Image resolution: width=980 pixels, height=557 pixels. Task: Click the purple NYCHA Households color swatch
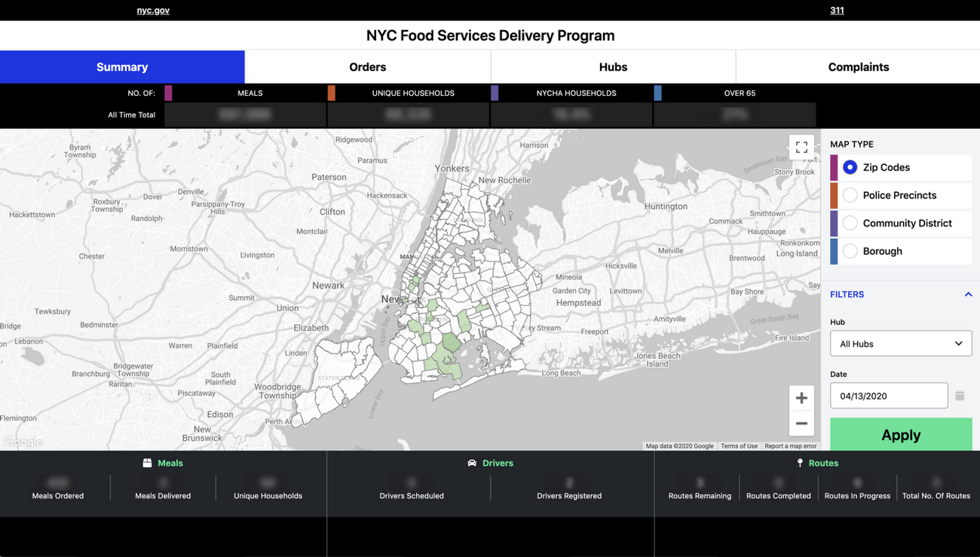(495, 93)
